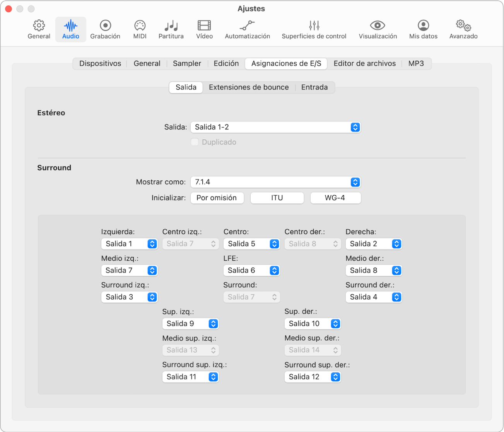Click the disabled Surround Salida 7 dropdown
Screen dimensions: 504x432
[251, 297]
